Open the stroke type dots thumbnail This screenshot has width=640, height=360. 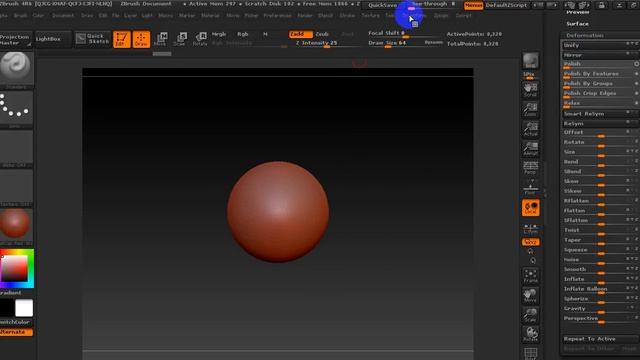coord(16,108)
